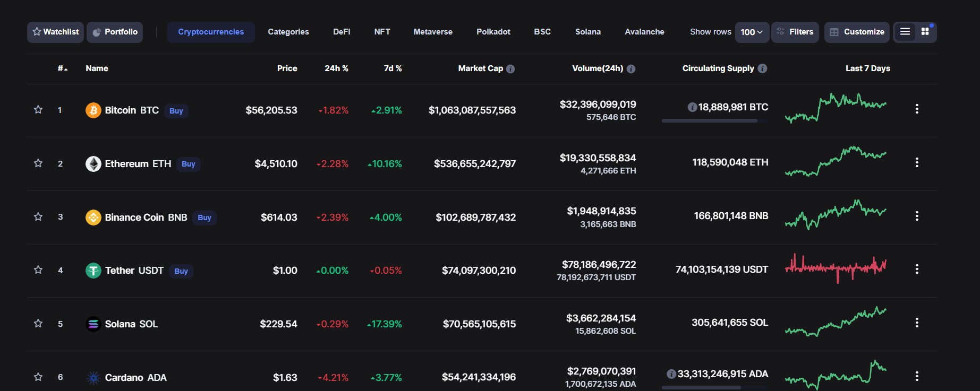Click the Cardano coin logo
Image resolution: width=980 pixels, height=391 pixels.
(93, 378)
